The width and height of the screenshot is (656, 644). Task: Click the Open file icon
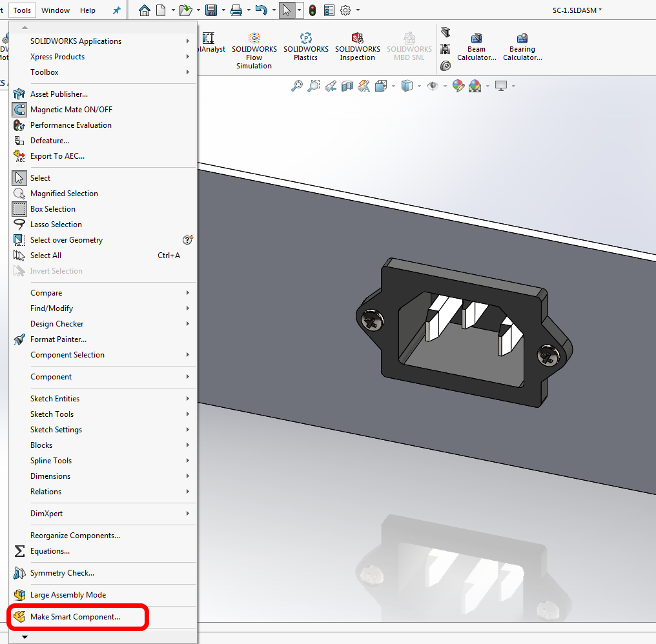(185, 10)
